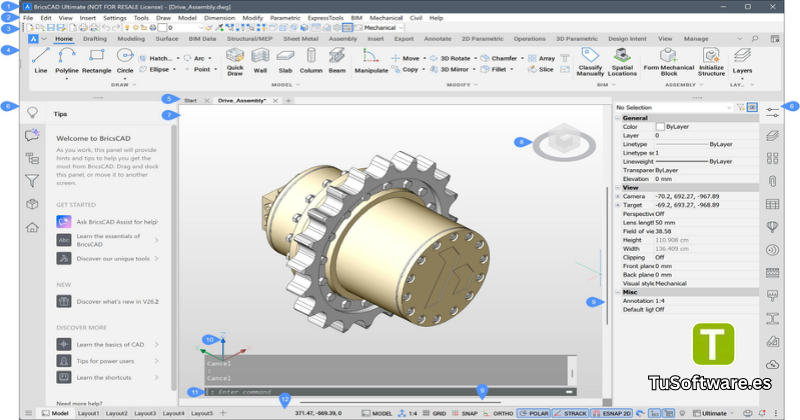Click the Elevation value field
The height and width of the screenshot is (420, 800).
[707, 179]
